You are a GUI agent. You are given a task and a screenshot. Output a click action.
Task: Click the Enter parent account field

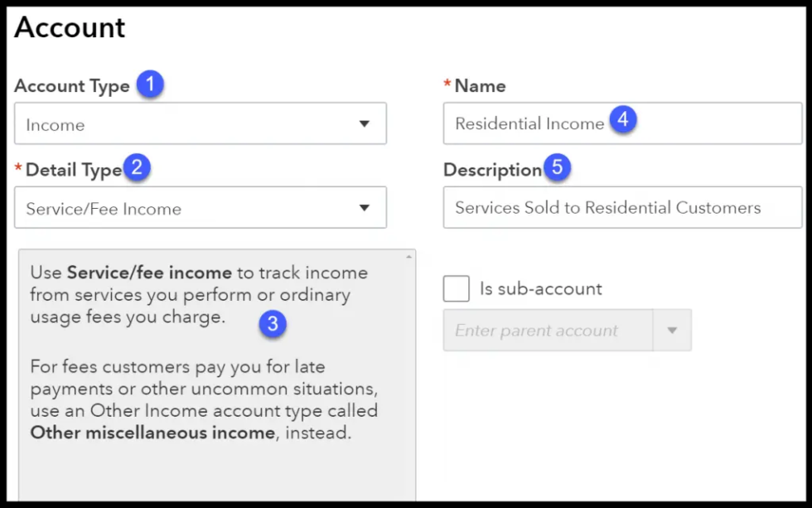click(x=548, y=331)
